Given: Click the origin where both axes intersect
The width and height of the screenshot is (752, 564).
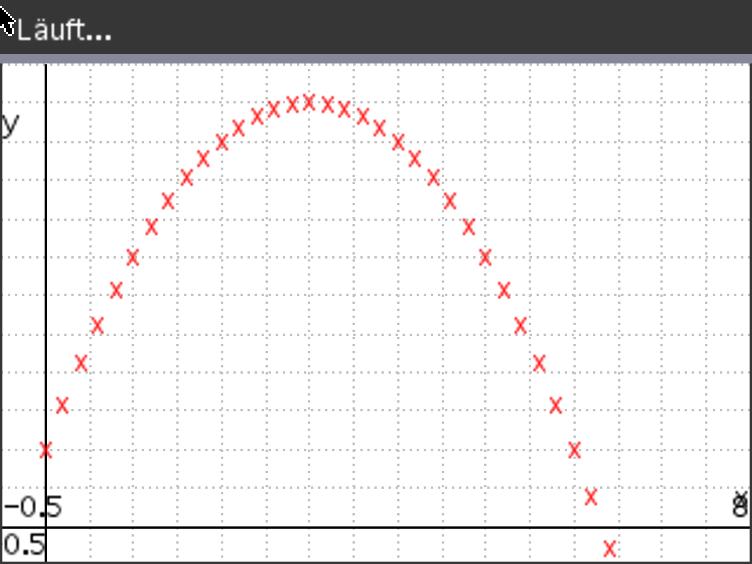Looking at the screenshot, I should point(46,527).
